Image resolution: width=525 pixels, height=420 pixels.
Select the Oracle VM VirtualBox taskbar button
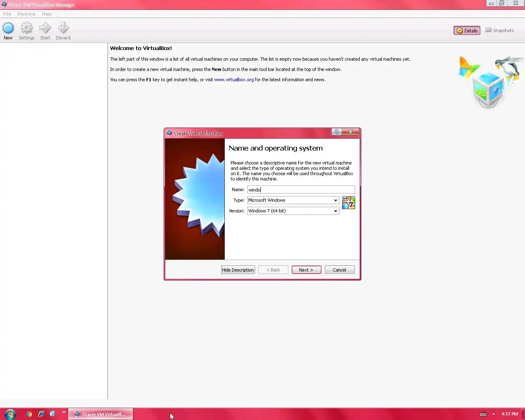[x=100, y=414]
